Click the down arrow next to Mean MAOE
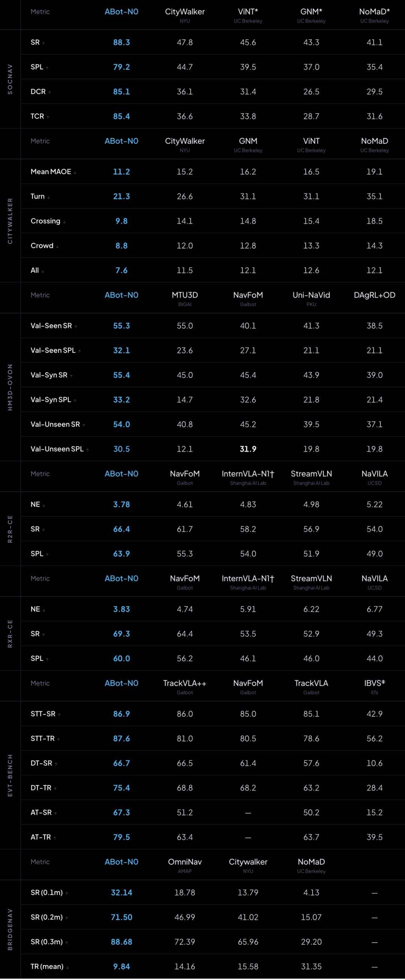Image resolution: width=405 pixels, height=980 pixels. click(x=75, y=173)
